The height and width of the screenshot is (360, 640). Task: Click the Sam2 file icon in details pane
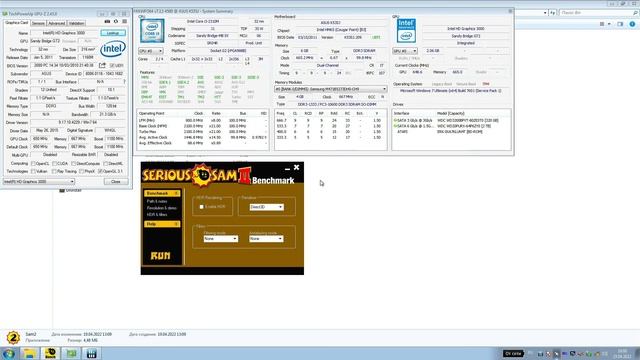tap(13, 338)
